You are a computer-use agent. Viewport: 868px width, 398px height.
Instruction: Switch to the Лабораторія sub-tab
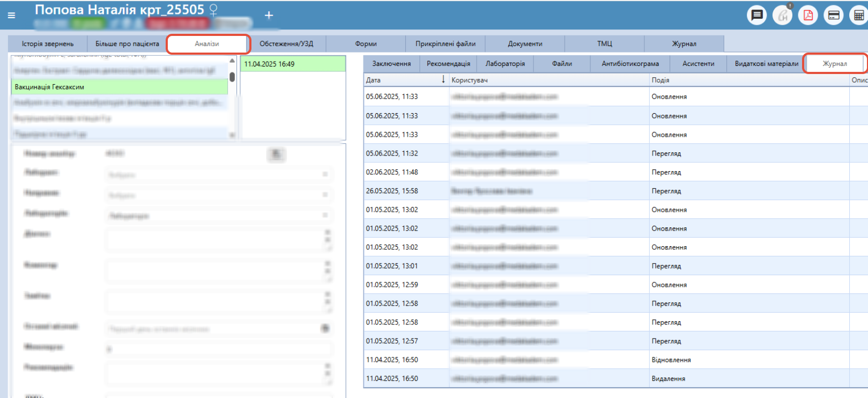(x=505, y=63)
